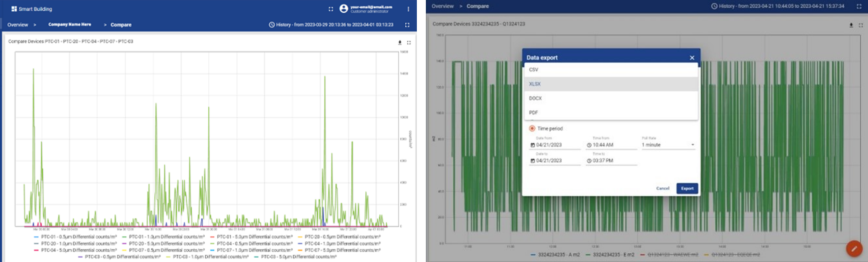Download data from PTC-01 Compare Devices widget

400,43
